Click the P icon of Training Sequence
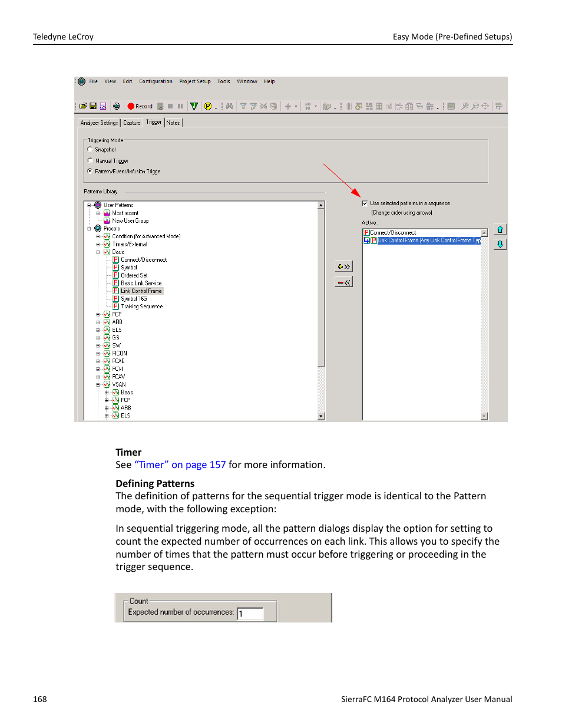Image resolution: width=562 pixels, height=728 pixels. tap(116, 307)
